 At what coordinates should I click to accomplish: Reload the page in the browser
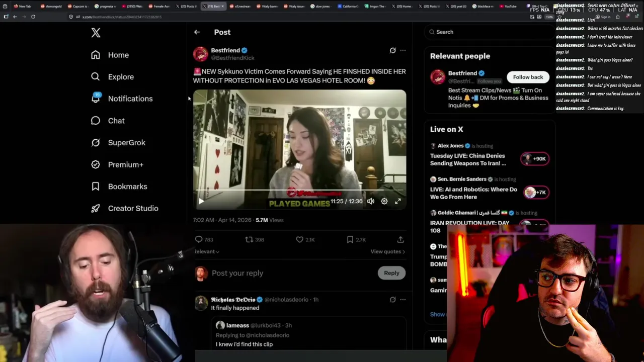tap(33, 17)
